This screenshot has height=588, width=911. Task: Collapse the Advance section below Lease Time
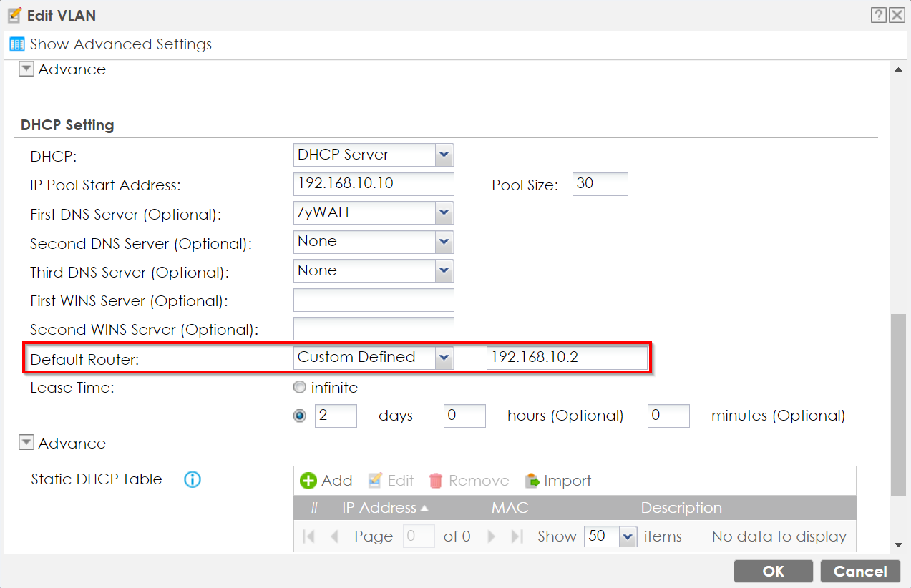(x=26, y=444)
